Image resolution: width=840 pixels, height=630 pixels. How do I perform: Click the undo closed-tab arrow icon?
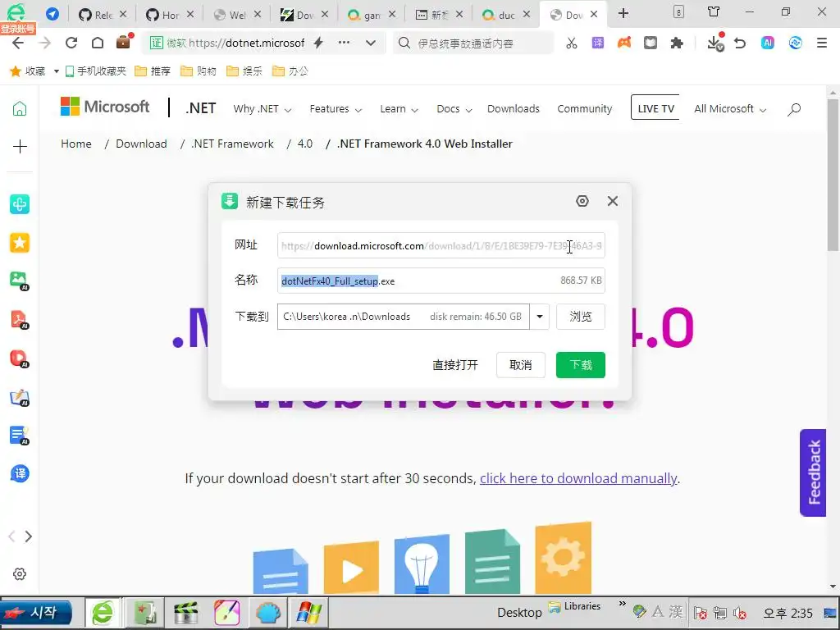tap(741, 43)
